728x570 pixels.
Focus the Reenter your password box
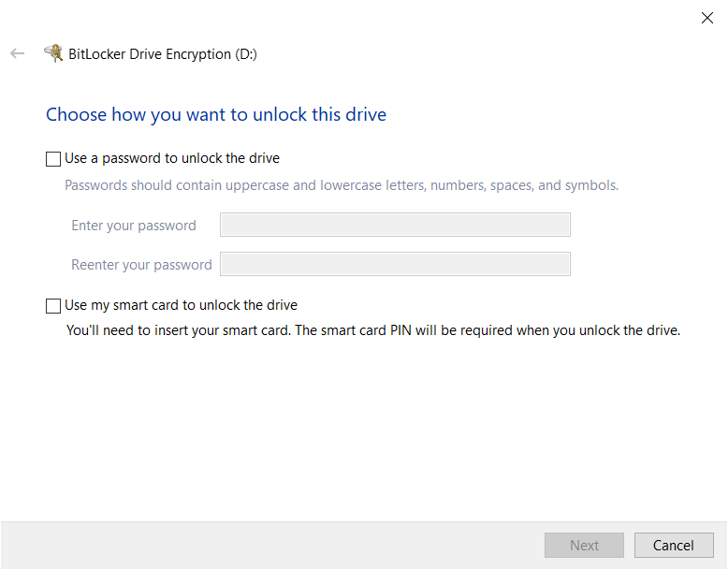(x=394, y=264)
